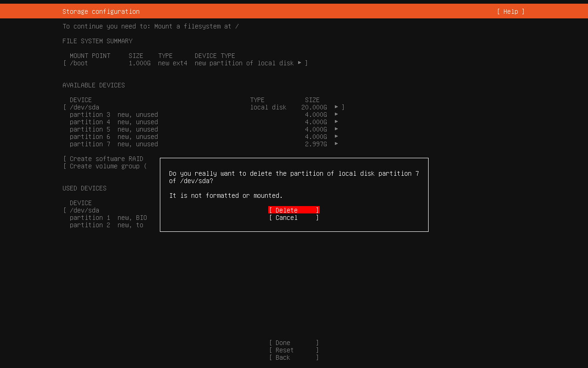The image size is (588, 368).
Task: Go Back to the previous screen
Action: [294, 357]
